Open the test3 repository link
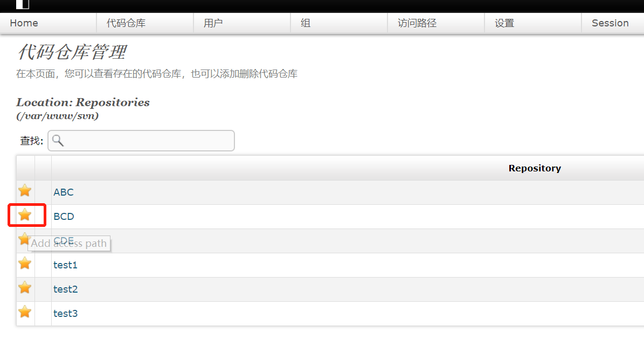644x346 pixels. point(65,314)
